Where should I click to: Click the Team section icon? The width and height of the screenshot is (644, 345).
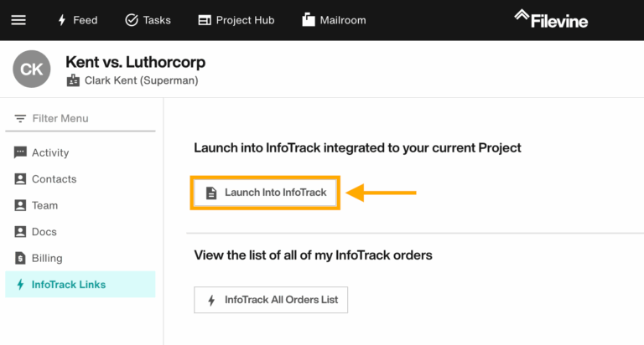point(20,205)
